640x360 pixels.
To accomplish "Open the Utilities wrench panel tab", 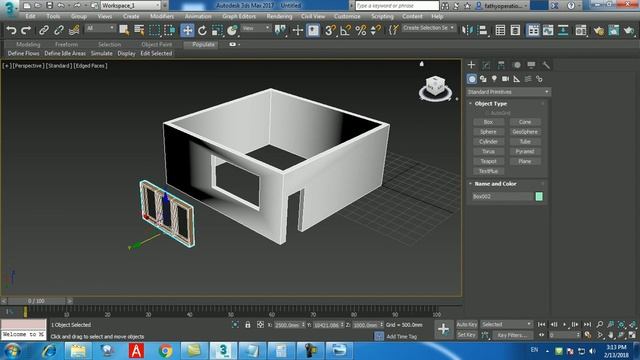I will click(x=546, y=65).
